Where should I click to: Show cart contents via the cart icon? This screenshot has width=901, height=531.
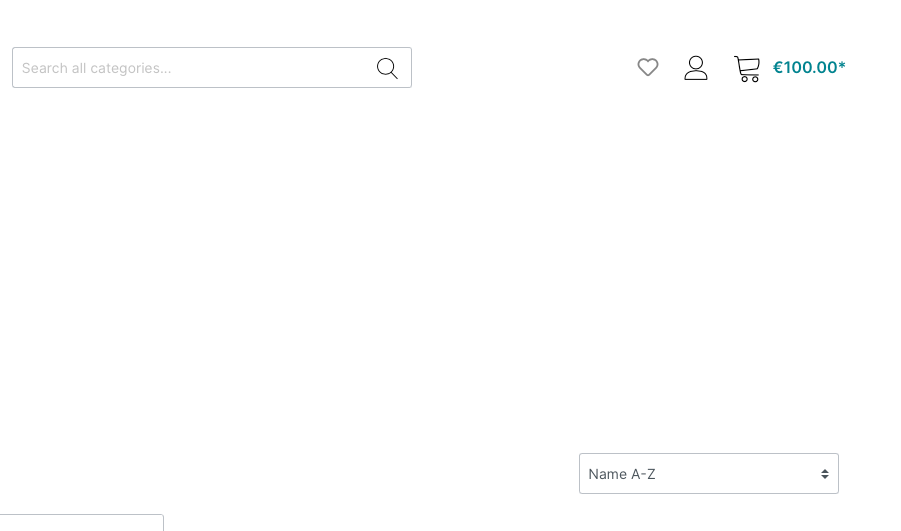click(x=747, y=68)
